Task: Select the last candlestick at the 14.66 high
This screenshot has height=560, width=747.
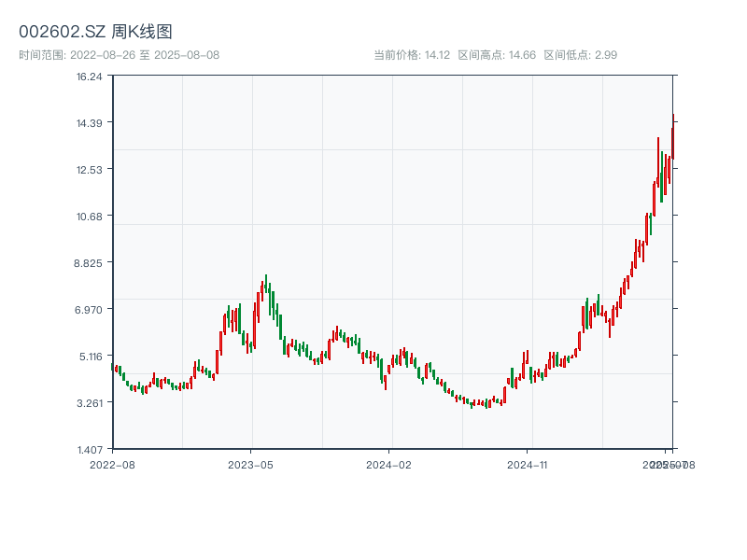Action: (673, 136)
